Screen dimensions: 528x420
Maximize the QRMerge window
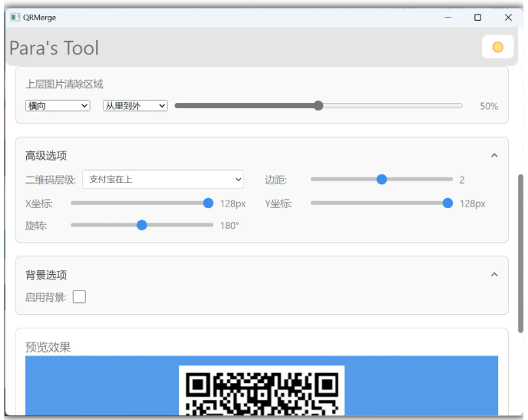point(477,17)
